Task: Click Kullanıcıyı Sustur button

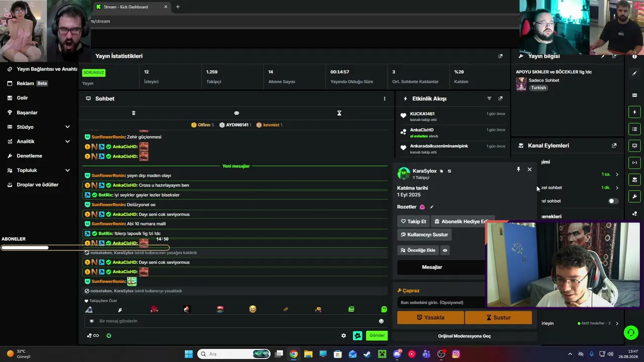Action: point(424,234)
